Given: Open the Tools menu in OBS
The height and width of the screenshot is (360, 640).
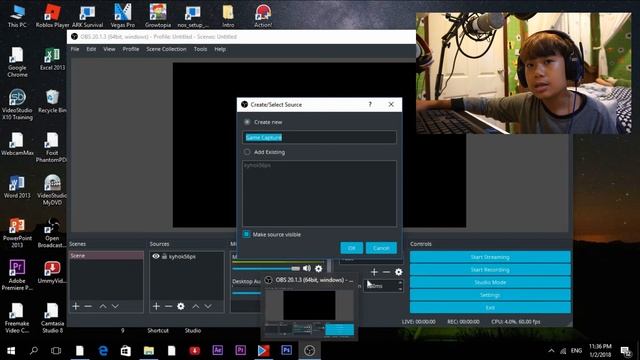Looking at the screenshot, I should [x=200, y=49].
